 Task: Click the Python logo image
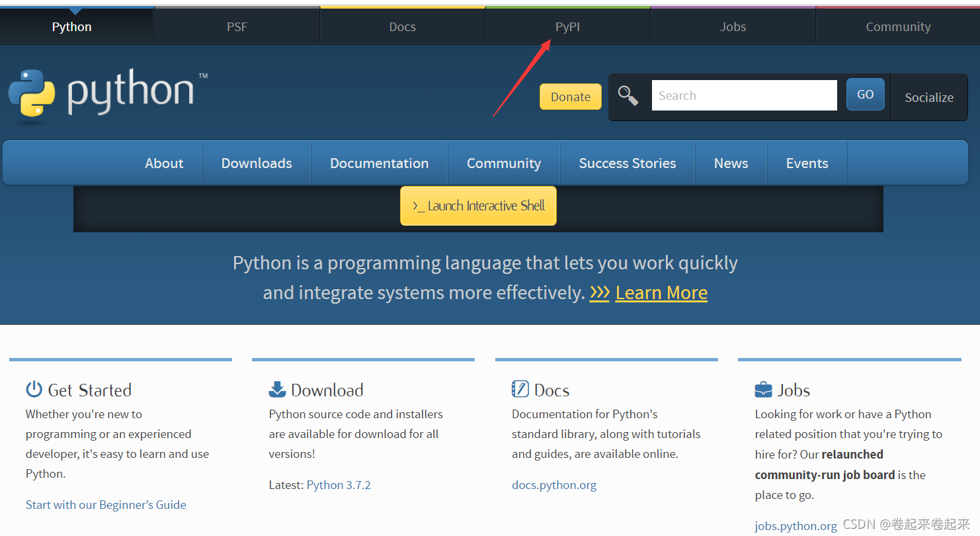[x=108, y=97]
